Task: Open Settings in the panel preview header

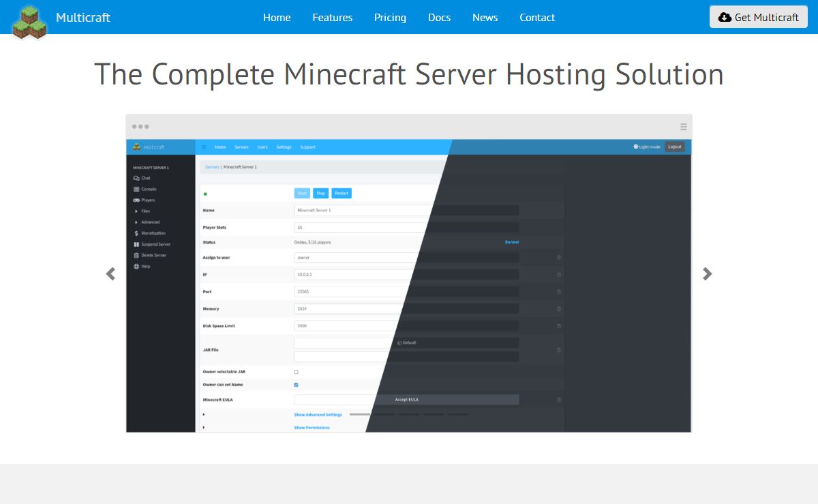Action: (284, 147)
